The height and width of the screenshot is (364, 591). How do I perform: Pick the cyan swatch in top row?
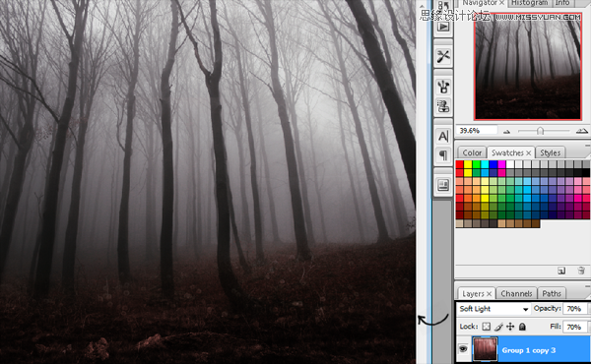485,164
